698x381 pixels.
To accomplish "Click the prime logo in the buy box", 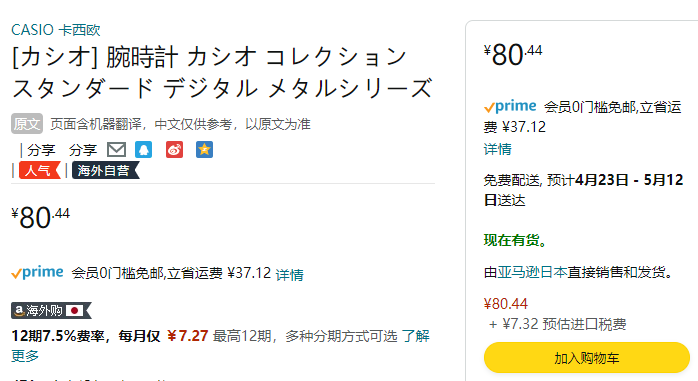I will click(510, 106).
